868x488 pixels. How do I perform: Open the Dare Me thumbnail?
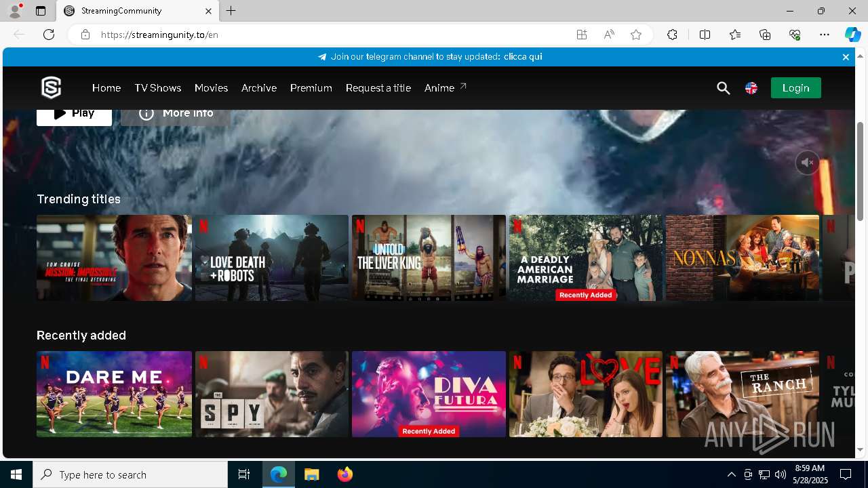[x=114, y=394]
